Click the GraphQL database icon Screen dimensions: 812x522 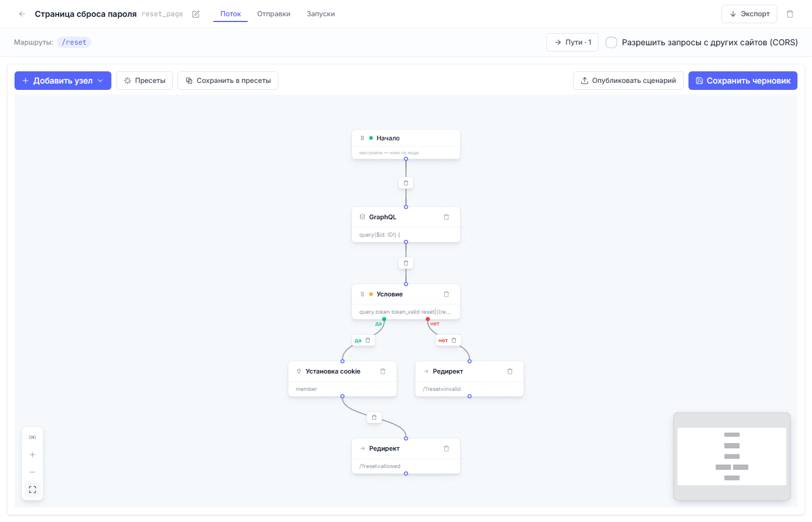tap(362, 217)
